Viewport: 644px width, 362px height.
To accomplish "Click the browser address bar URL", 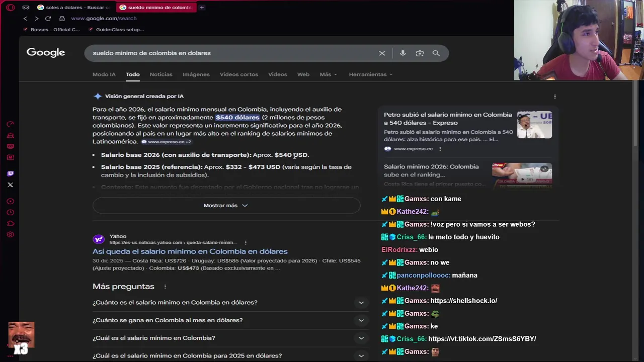I will [104, 19].
